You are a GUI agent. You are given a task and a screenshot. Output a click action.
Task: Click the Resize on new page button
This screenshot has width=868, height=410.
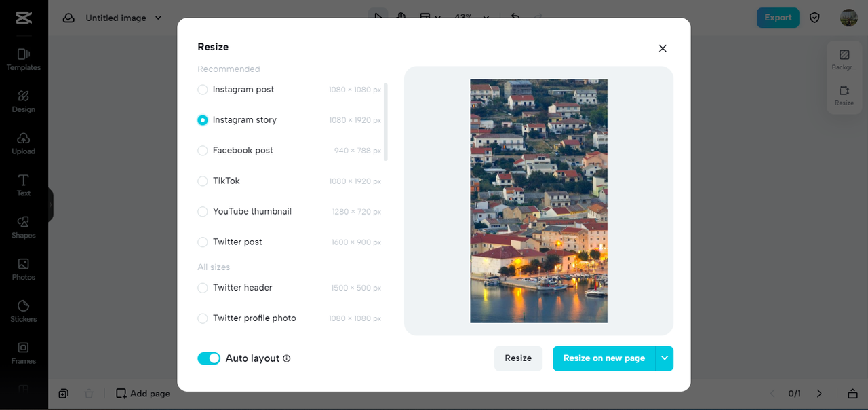604,358
